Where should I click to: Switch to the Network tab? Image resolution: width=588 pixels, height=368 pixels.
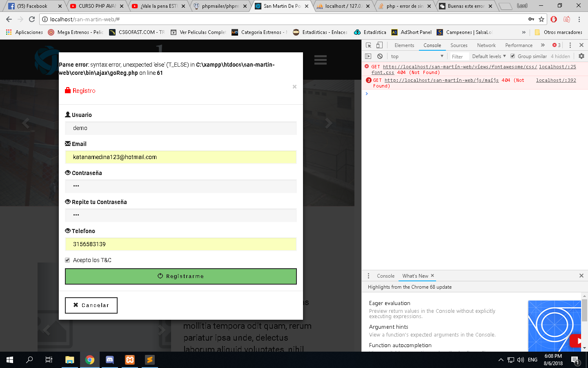pyautogui.click(x=486, y=45)
